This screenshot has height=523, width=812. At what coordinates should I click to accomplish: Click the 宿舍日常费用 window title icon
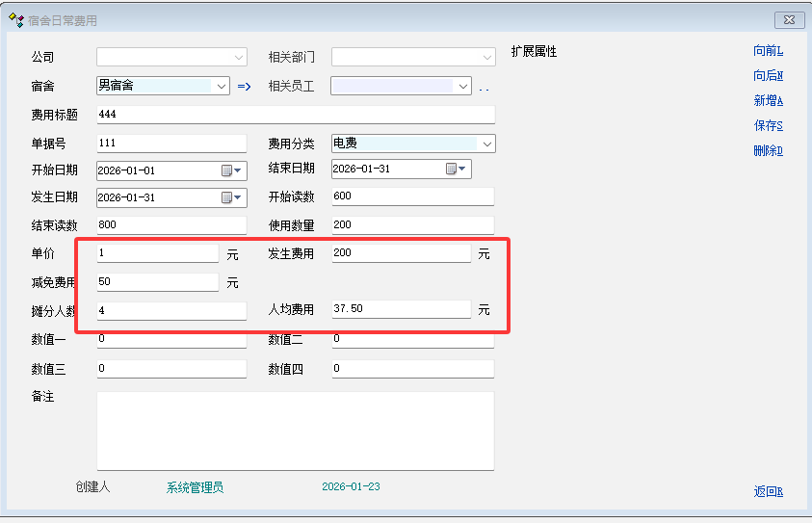tap(15, 19)
